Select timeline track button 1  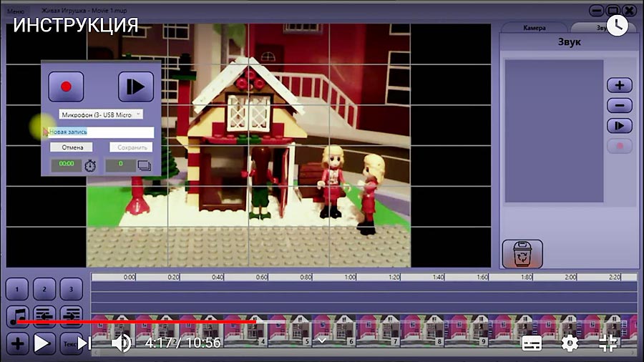pyautogui.click(x=18, y=290)
